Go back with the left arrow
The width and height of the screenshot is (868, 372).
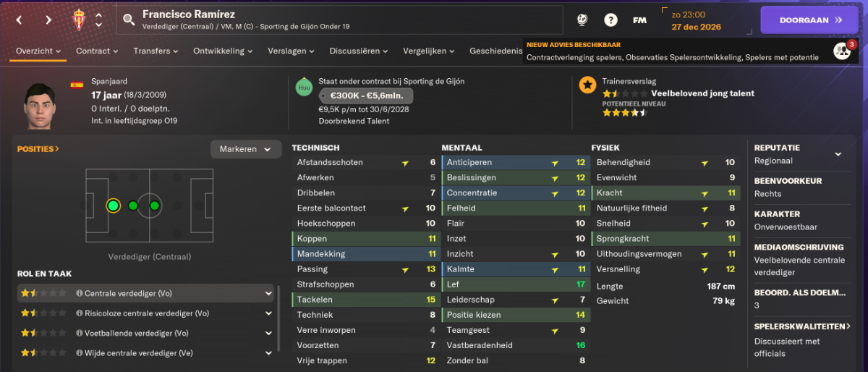(x=19, y=20)
